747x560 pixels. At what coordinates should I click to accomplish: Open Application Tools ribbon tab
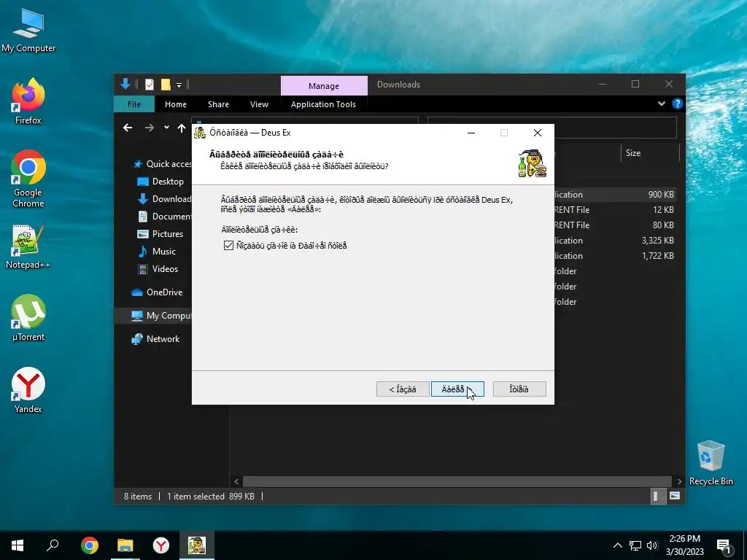(x=323, y=104)
